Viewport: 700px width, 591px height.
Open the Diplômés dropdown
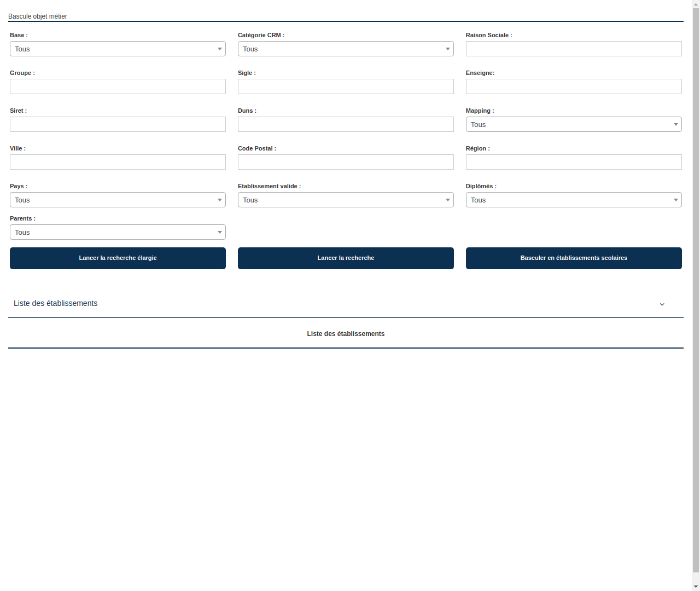point(573,200)
